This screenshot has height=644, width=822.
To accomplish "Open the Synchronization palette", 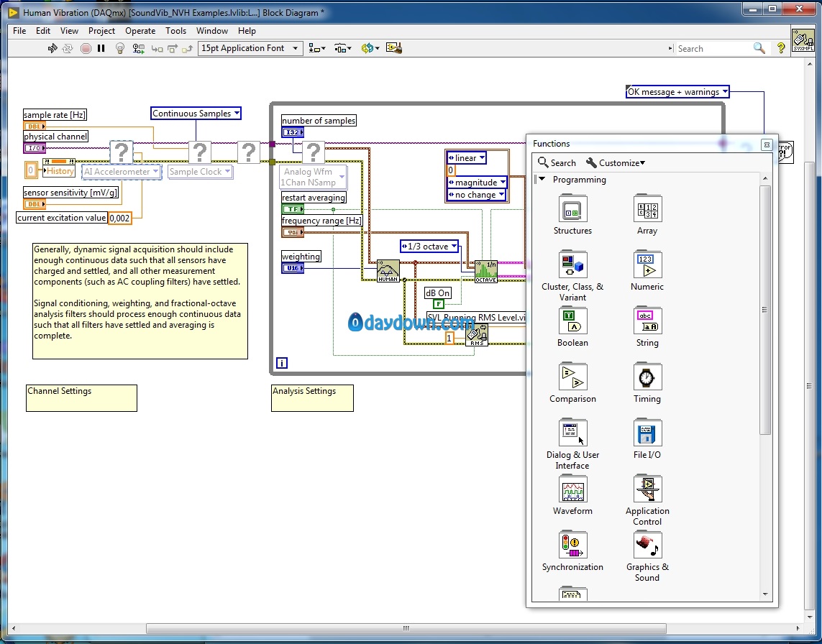I will [x=572, y=551].
